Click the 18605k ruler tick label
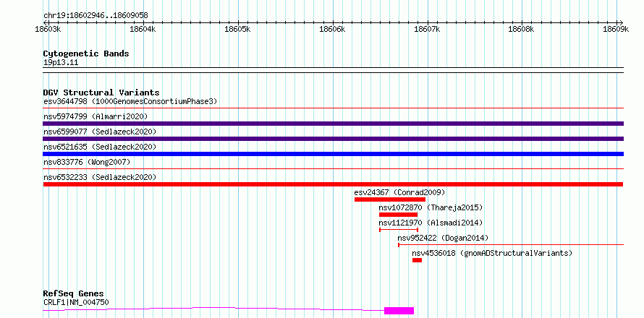The height and width of the screenshot is (318, 644). (238, 29)
